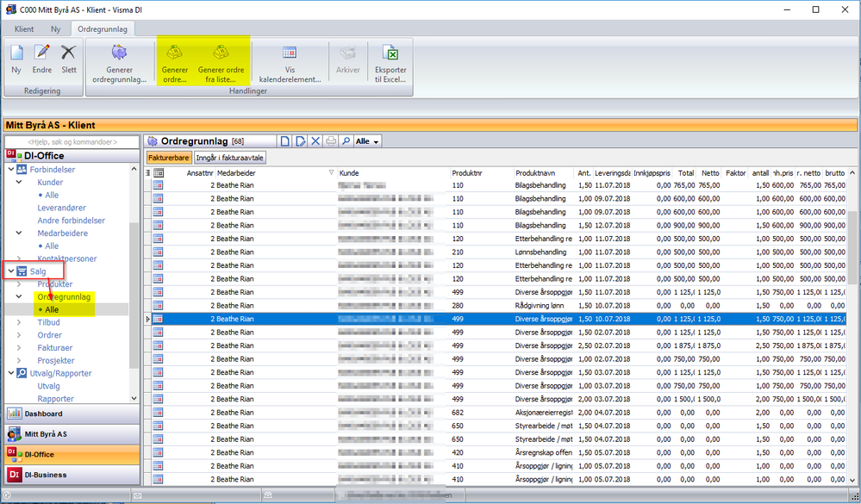Image resolution: width=861 pixels, height=504 pixels.
Task: Select the Ordregrunnlag ribbon tab
Action: (x=103, y=29)
